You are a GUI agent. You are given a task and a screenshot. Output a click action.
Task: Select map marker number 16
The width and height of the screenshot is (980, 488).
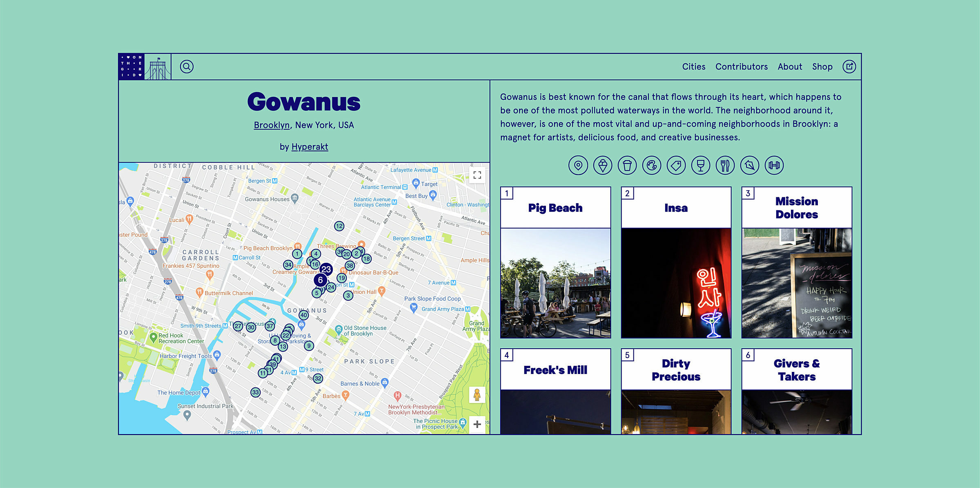[x=315, y=264]
